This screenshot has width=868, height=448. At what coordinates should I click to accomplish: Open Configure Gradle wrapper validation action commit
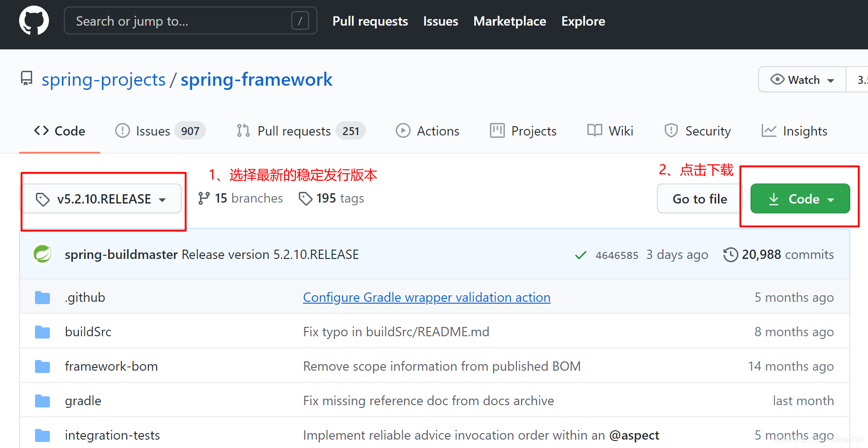click(x=427, y=298)
